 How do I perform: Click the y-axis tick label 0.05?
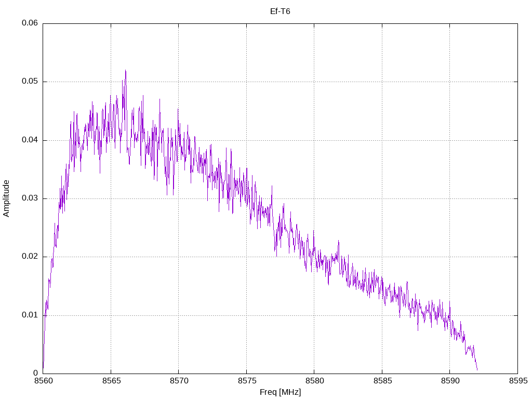click(x=30, y=82)
